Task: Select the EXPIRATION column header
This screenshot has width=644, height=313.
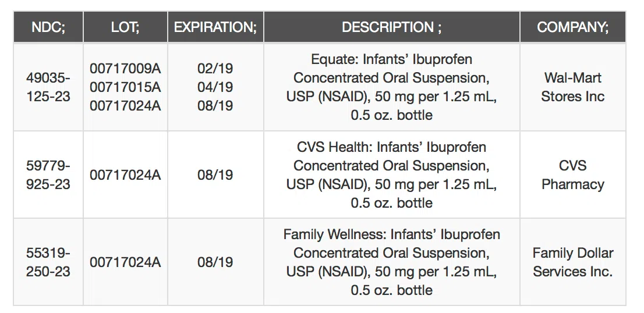Action: tap(215, 27)
